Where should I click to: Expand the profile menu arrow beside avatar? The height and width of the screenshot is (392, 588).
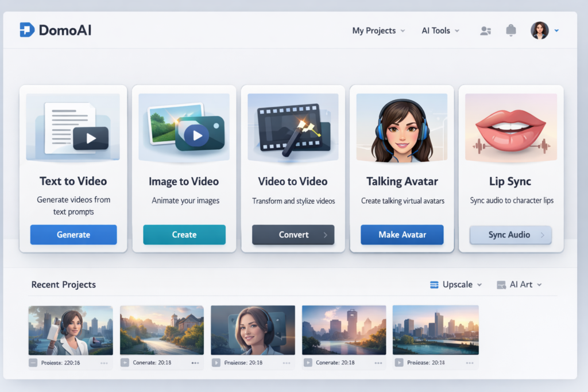pos(556,31)
